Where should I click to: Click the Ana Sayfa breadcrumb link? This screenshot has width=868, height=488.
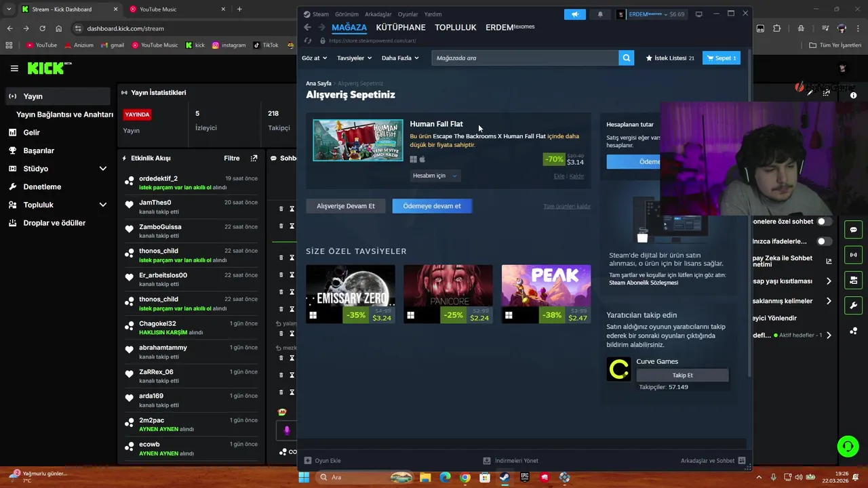tap(319, 83)
